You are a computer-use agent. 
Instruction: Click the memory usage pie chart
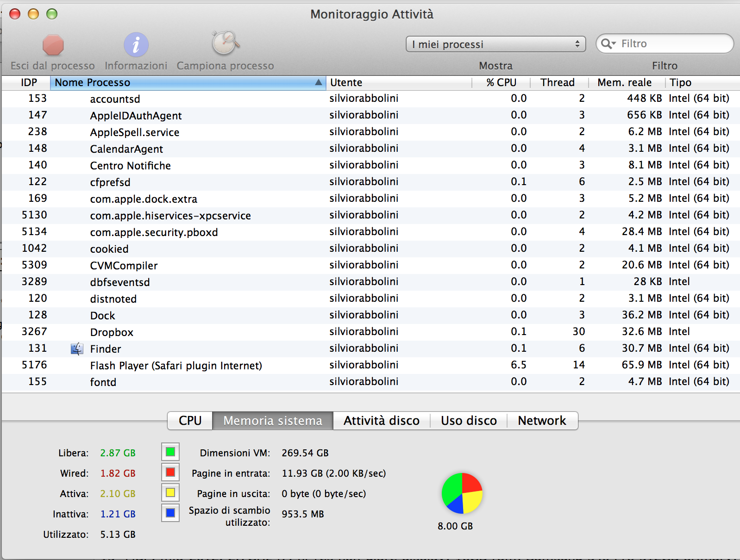tap(462, 493)
